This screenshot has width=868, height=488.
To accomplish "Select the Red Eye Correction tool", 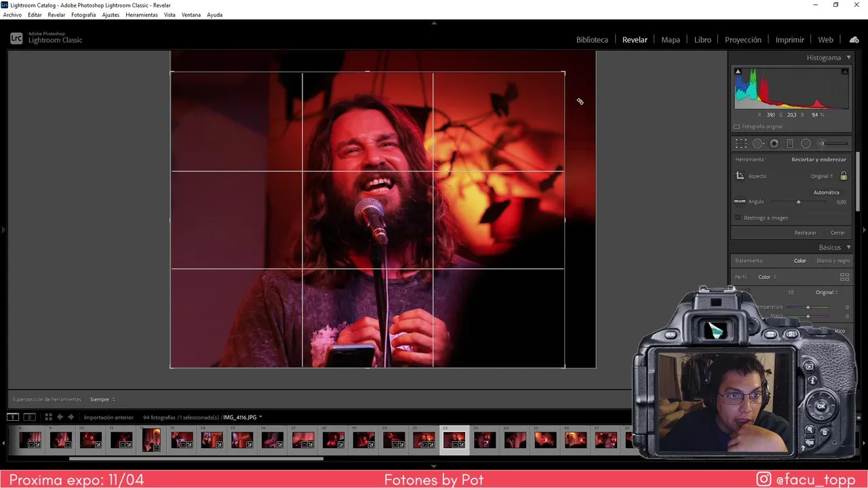I will [774, 144].
